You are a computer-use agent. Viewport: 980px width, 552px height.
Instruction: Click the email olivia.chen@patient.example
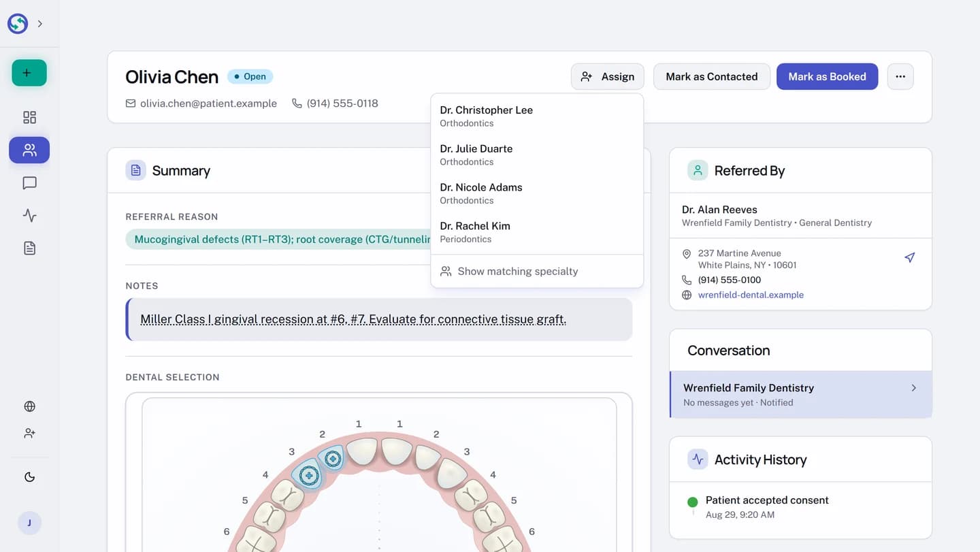point(208,103)
